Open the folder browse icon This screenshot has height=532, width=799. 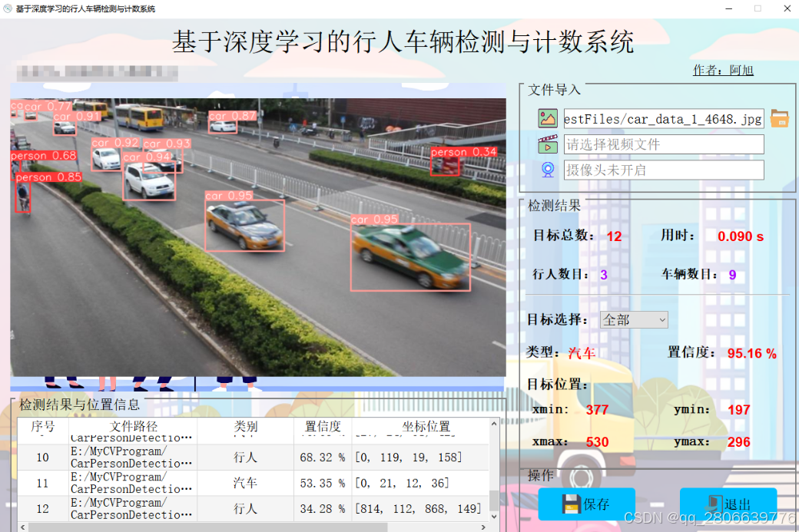click(779, 119)
